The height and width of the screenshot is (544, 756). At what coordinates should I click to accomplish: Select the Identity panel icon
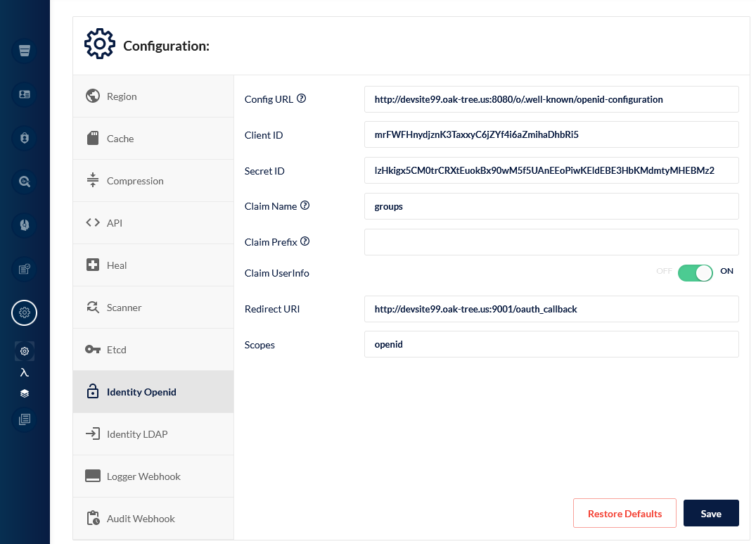click(x=24, y=94)
